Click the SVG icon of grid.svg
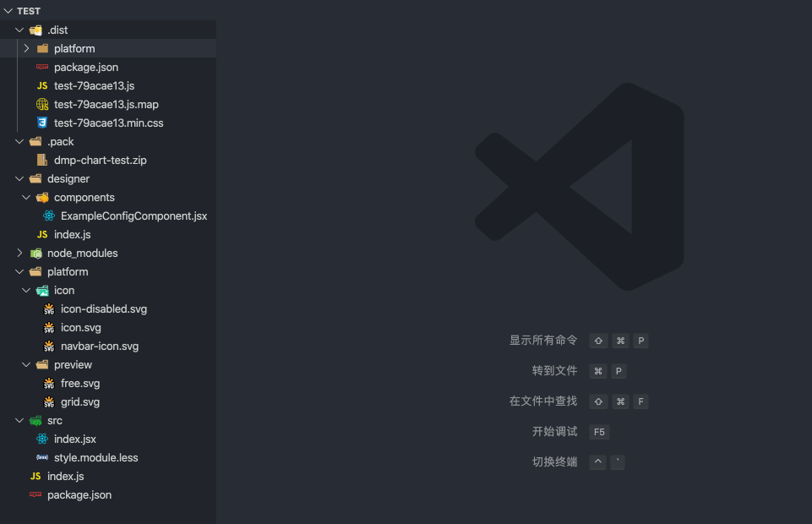The image size is (812, 524). 49,401
